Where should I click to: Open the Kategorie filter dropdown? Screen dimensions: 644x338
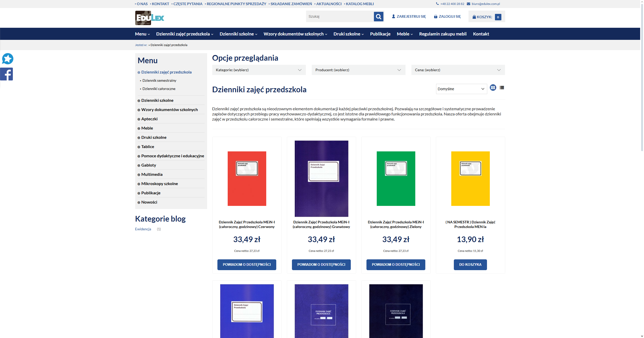click(x=259, y=70)
